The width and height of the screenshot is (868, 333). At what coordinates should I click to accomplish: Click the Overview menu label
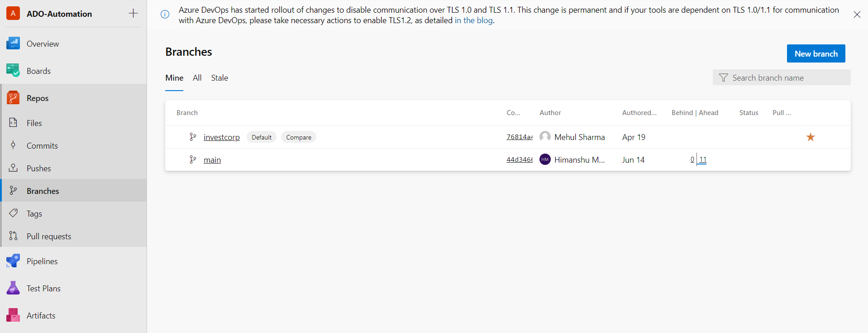pyautogui.click(x=43, y=44)
